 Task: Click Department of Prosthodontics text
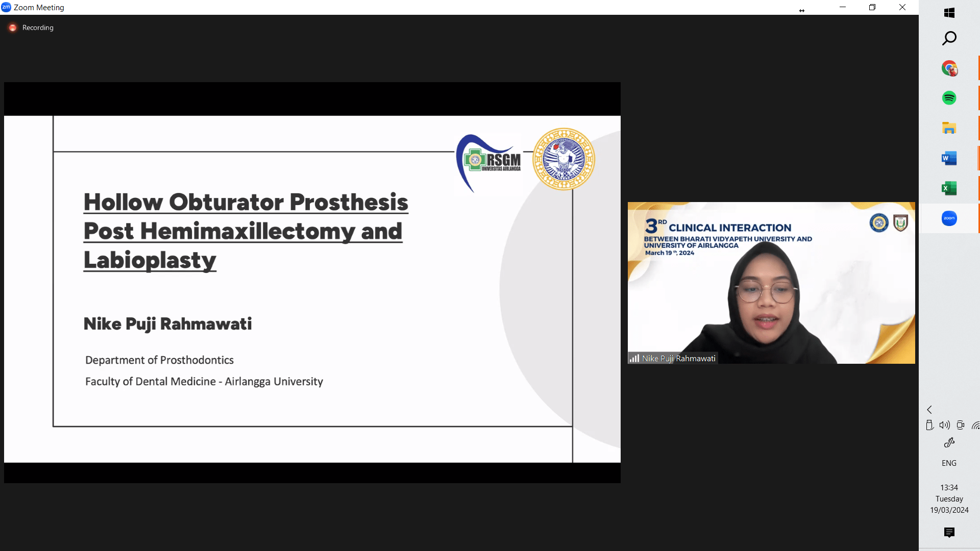click(159, 360)
